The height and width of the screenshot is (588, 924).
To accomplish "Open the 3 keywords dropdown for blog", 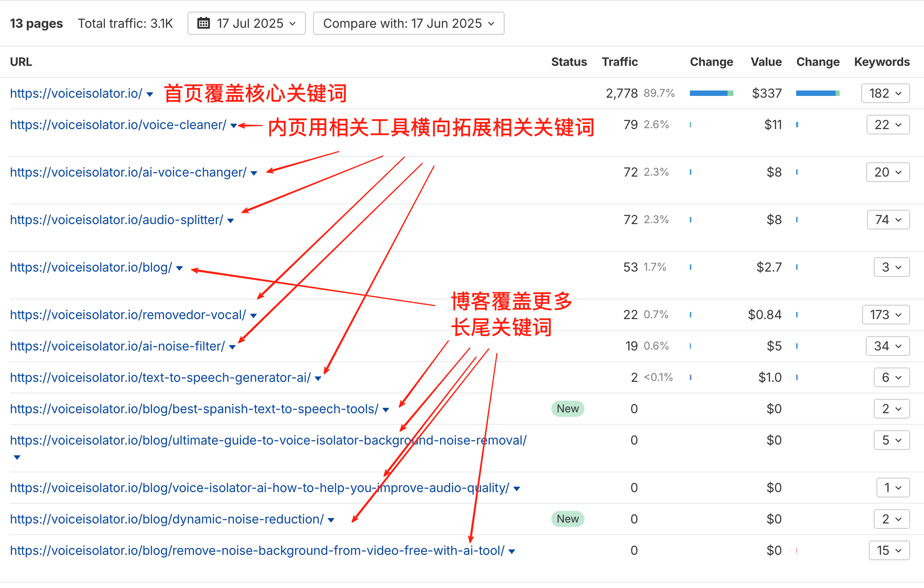I will pos(892,267).
